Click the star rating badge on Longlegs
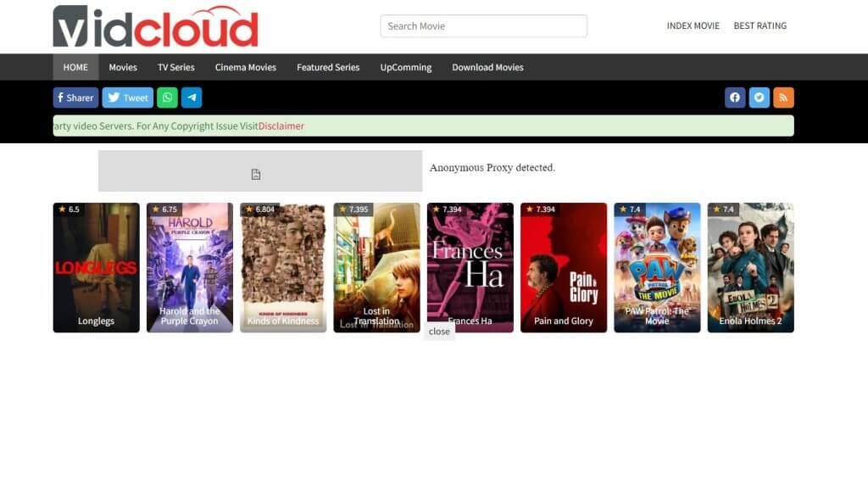The image size is (868, 491). (70, 208)
